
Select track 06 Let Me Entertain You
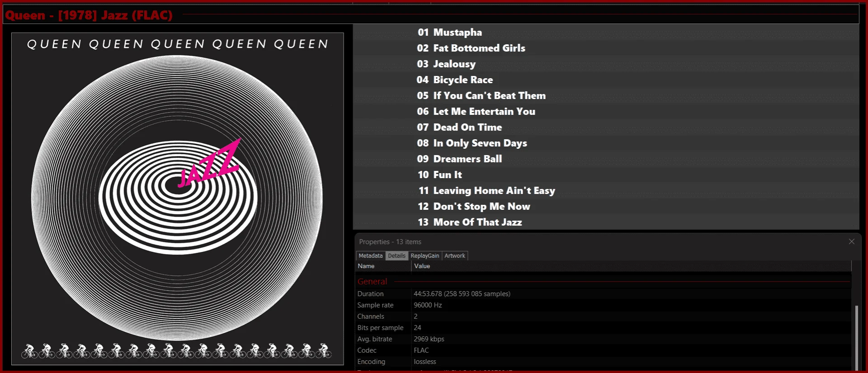coord(606,111)
